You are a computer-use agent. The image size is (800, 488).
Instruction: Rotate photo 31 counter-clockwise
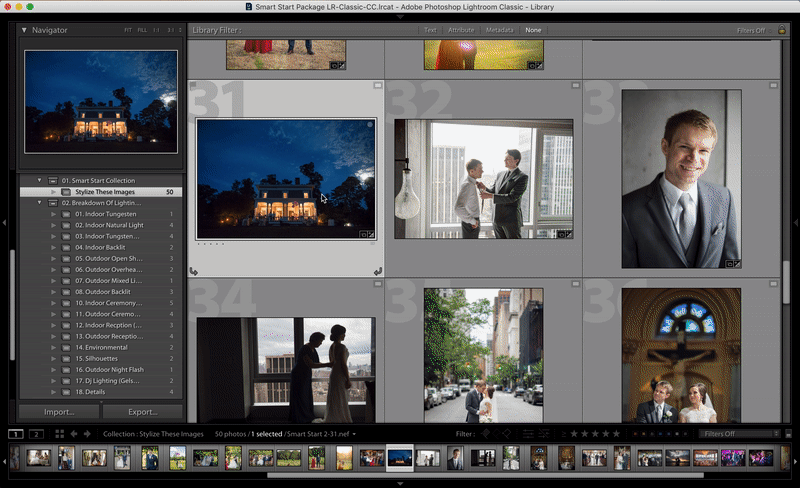[193, 271]
